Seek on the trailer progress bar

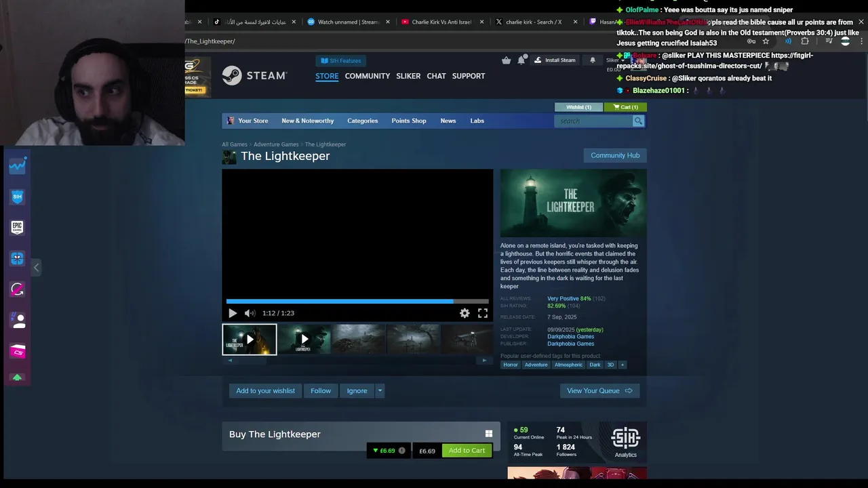click(357, 302)
